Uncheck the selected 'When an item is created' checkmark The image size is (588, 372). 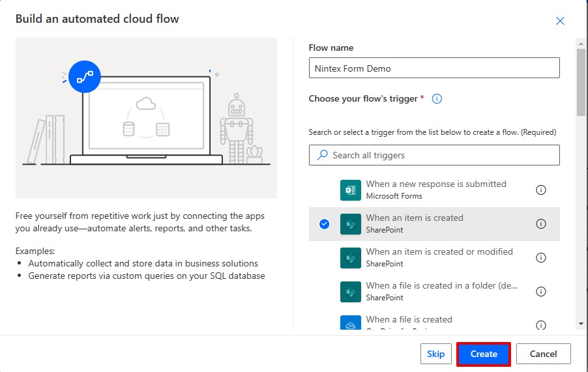click(x=325, y=224)
